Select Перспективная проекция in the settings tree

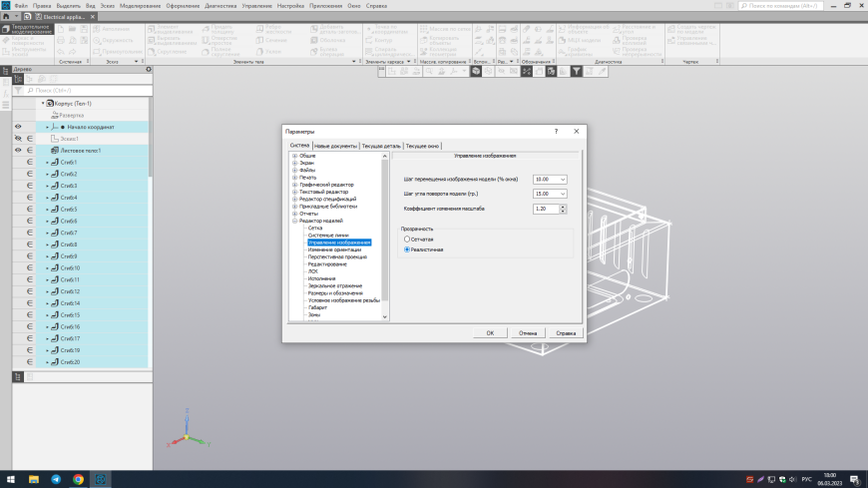tap(335, 256)
